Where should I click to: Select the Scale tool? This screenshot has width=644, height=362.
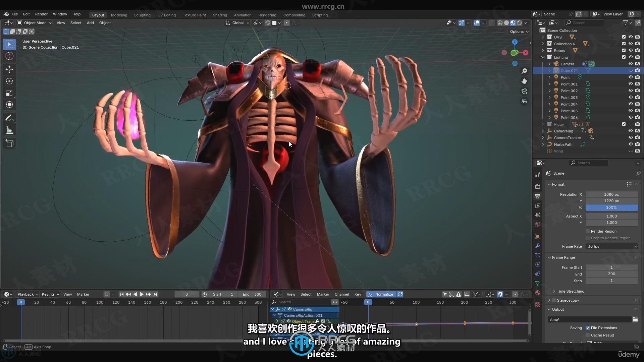coord(9,93)
